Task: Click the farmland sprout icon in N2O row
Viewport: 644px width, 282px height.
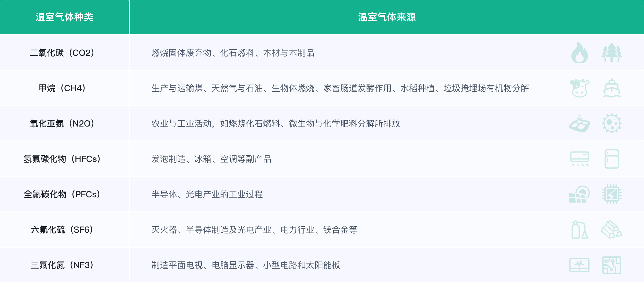Action: (x=580, y=123)
